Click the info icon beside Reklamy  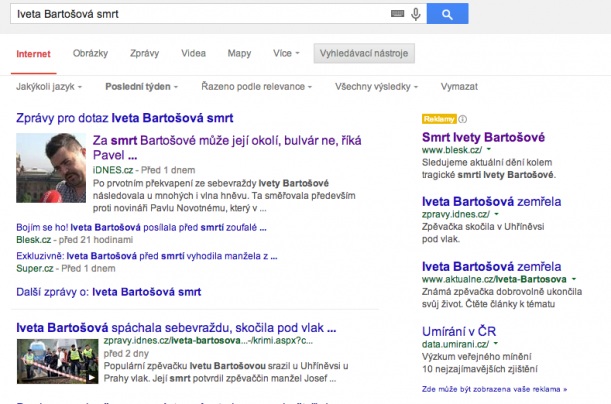pyautogui.click(x=462, y=118)
